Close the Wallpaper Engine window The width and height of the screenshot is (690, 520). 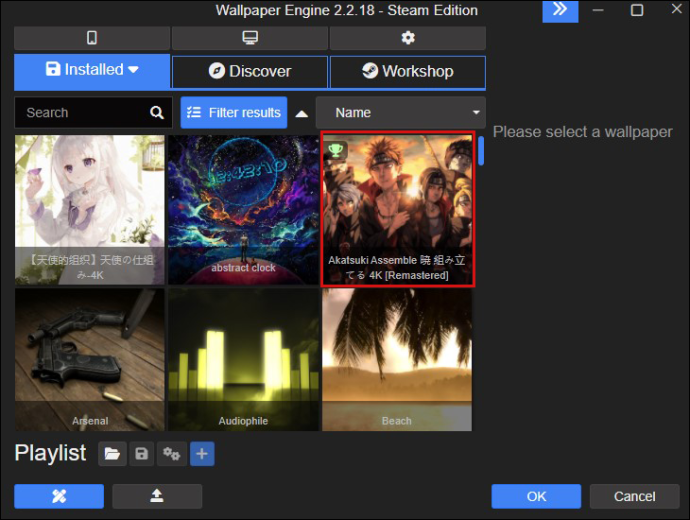point(676,9)
